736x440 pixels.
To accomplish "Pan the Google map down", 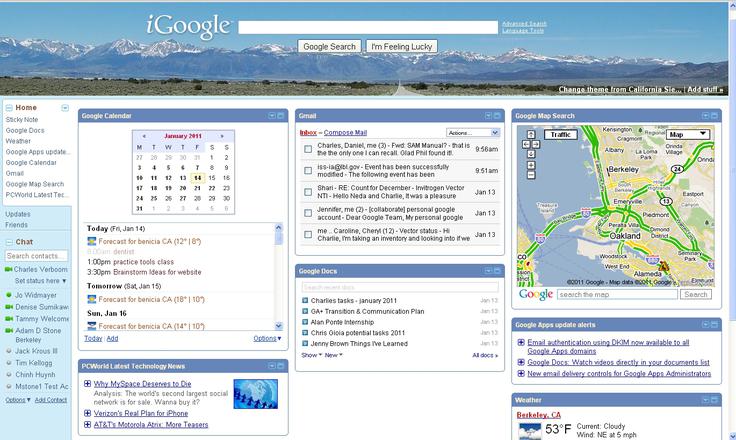I will click(530, 154).
